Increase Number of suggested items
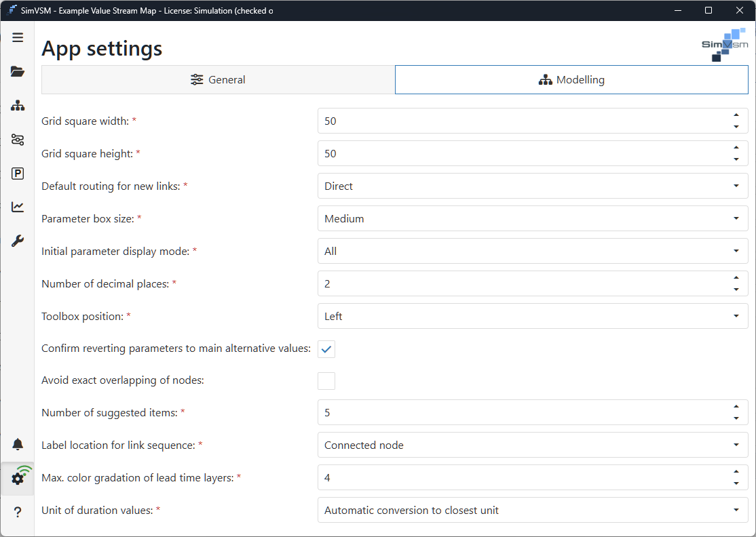This screenshot has height=537, width=756. 736,407
